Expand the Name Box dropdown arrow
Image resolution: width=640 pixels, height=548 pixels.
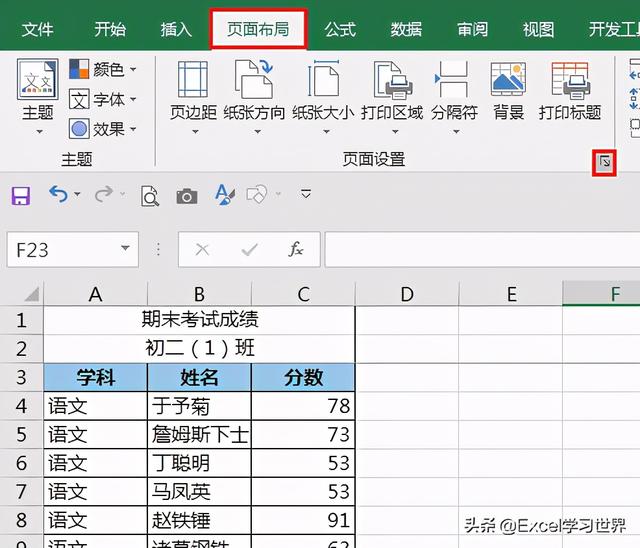pyautogui.click(x=125, y=248)
